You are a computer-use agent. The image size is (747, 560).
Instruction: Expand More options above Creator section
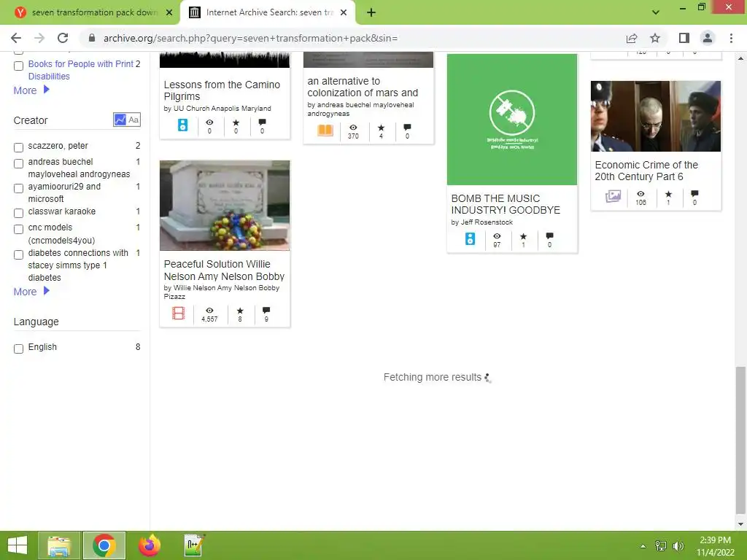[x=31, y=90]
